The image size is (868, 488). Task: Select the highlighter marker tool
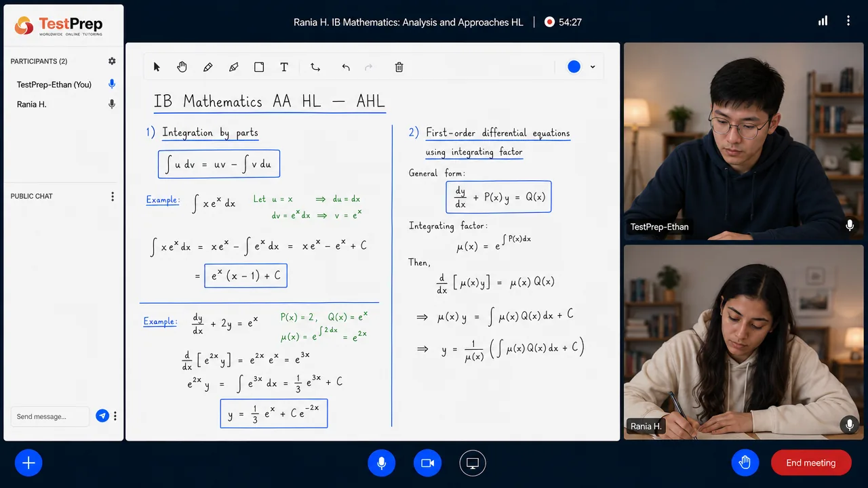[234, 67]
